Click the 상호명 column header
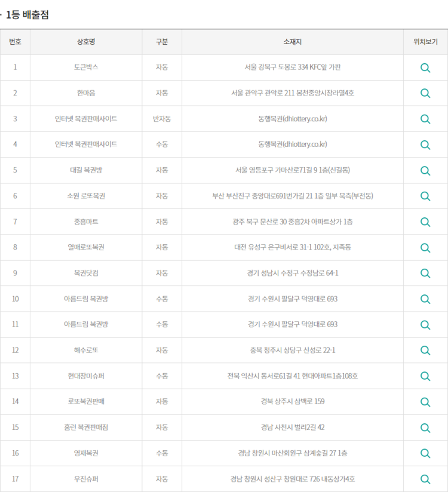 tap(86, 42)
